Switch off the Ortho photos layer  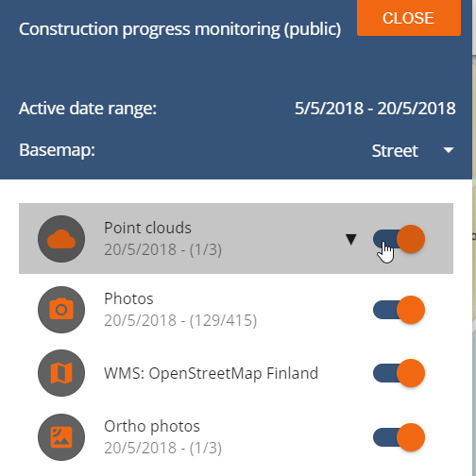pos(399,437)
